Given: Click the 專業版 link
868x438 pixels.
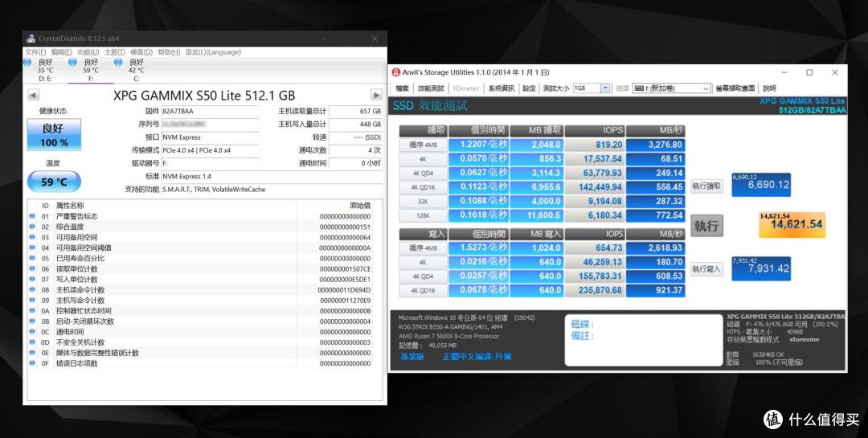Looking at the screenshot, I should pos(412,357).
